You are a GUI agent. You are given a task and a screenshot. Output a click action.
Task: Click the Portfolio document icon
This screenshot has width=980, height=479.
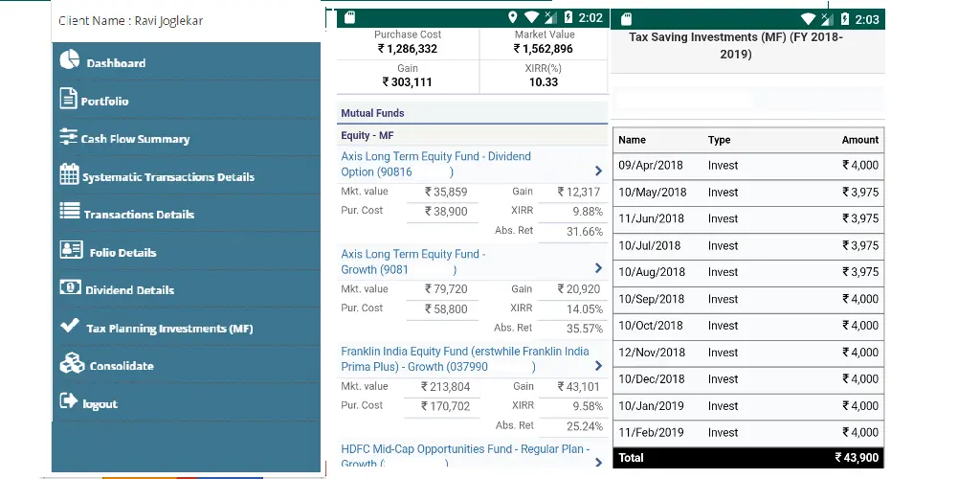(x=68, y=98)
